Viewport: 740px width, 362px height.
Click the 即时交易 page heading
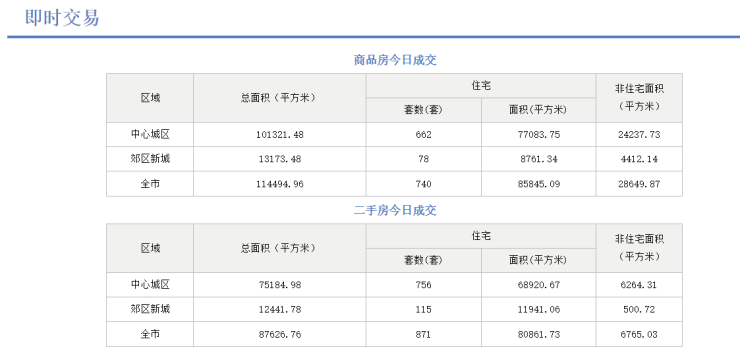point(62,18)
